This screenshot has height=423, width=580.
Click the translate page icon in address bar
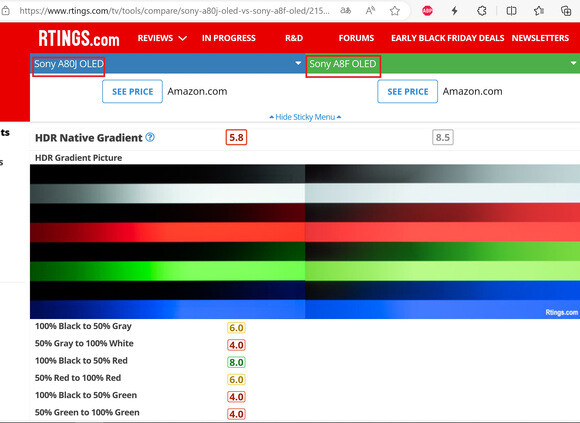345,11
